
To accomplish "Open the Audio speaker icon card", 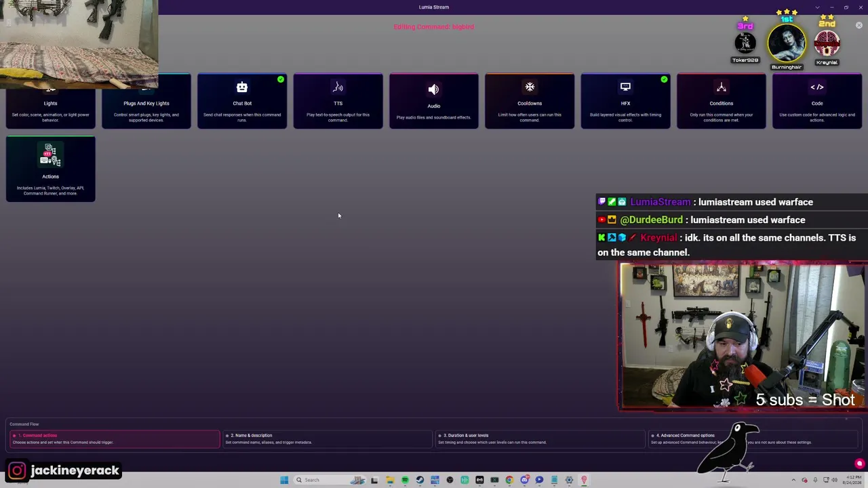I will click(434, 100).
